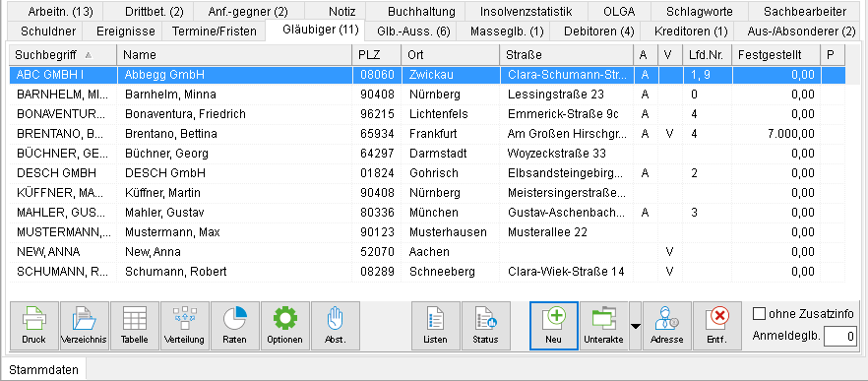Click the Status icon button
The image size is (868, 381).
point(486,326)
